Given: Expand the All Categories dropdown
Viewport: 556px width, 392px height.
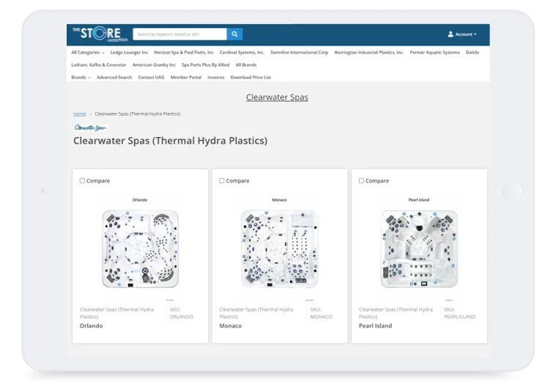Looking at the screenshot, I should pyautogui.click(x=87, y=53).
